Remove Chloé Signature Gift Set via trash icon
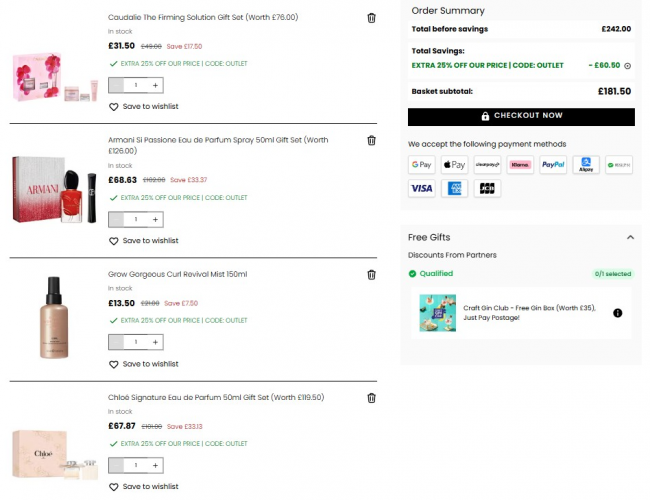The image size is (650, 500). [372, 398]
